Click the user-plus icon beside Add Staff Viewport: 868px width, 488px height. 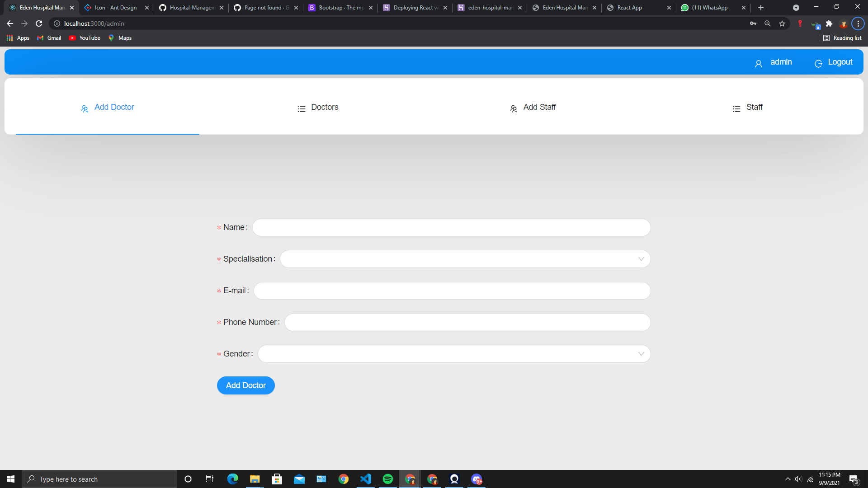click(x=513, y=108)
